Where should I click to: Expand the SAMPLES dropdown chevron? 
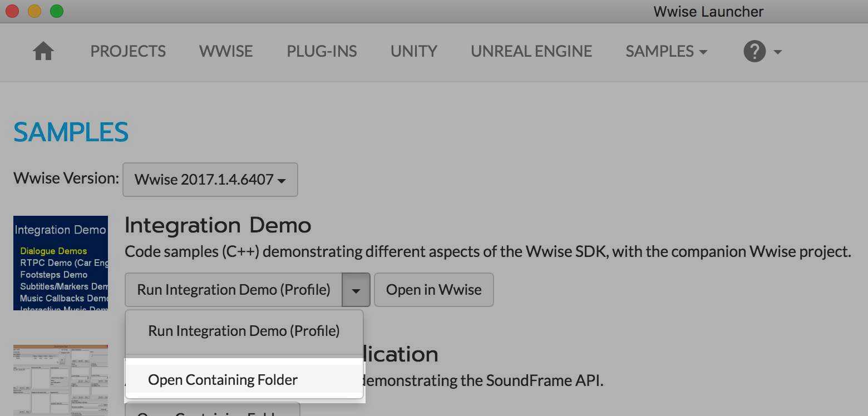pos(703,52)
